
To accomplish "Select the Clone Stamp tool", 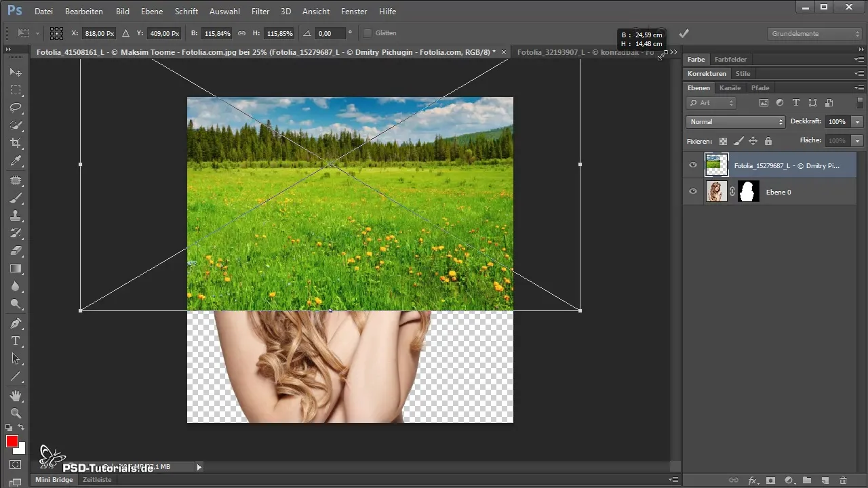I will click(x=16, y=216).
